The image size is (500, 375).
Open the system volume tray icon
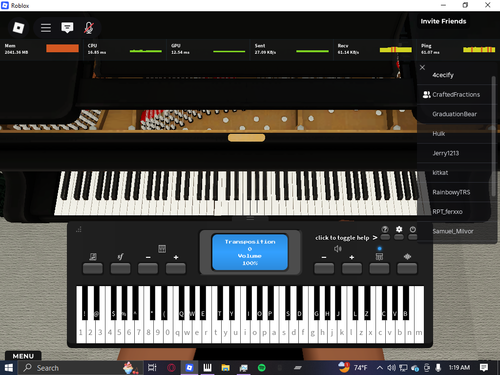[391, 368]
